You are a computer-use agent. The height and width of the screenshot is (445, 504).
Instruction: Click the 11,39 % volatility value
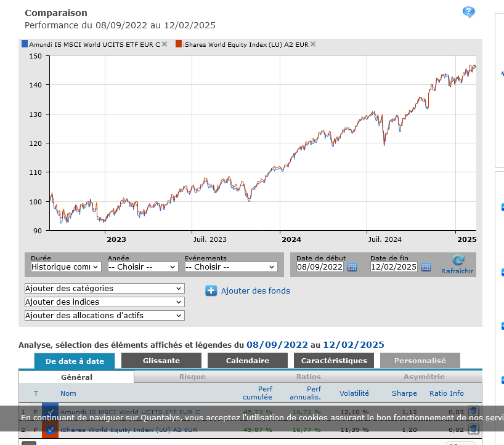(354, 430)
